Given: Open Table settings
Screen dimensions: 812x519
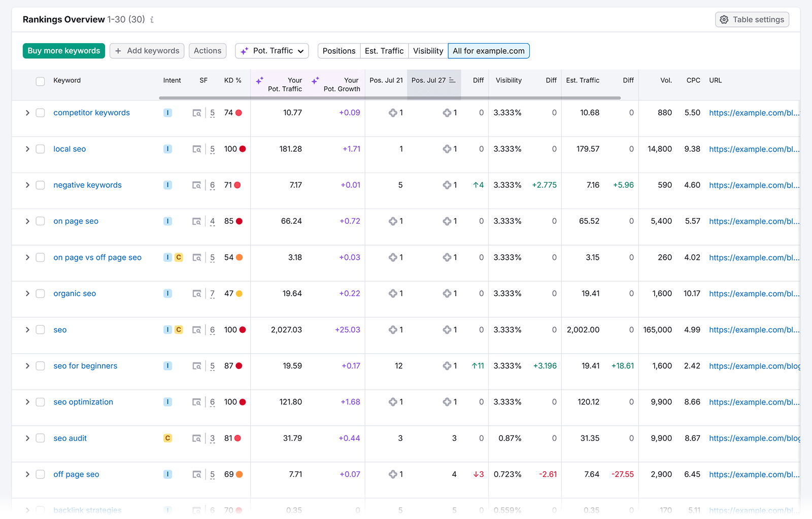Looking at the screenshot, I should point(752,19).
